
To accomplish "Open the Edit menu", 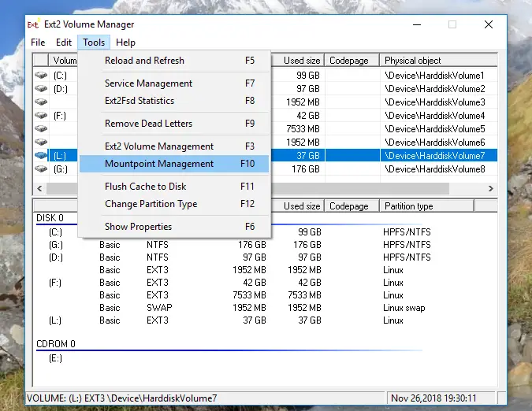I will 64,43.
